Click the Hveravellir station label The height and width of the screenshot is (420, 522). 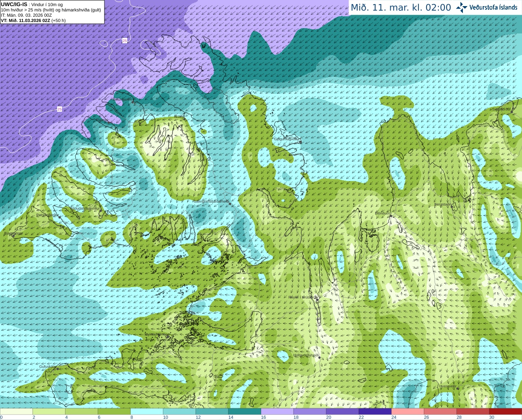point(448,386)
